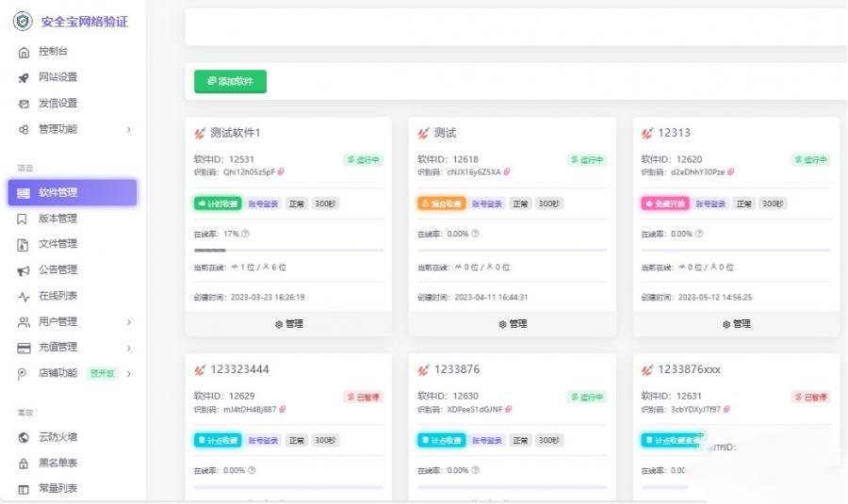Copy identifier code 3cbYDXyJTf97

coord(726,410)
